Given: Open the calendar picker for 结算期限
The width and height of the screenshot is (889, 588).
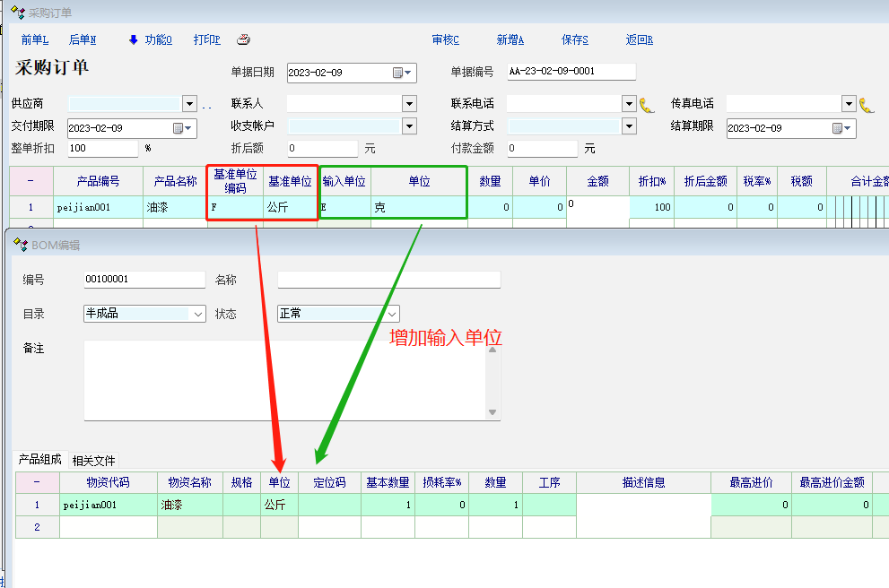Looking at the screenshot, I should coord(839,128).
